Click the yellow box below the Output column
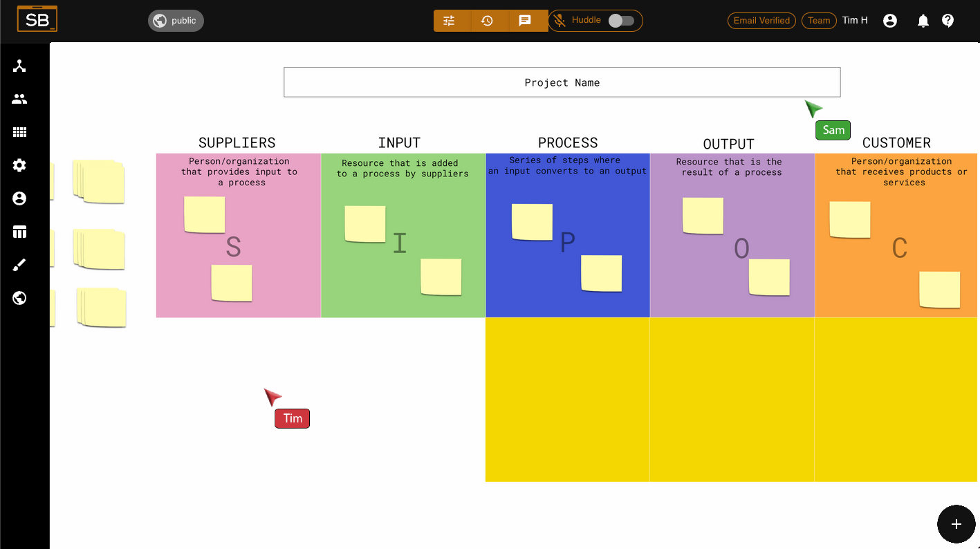This screenshot has width=980, height=549. 732,400
